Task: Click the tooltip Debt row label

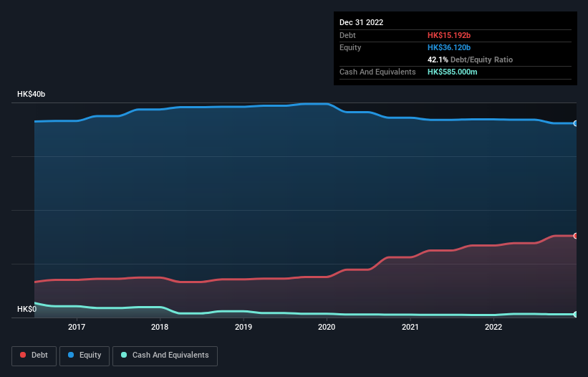Action: (x=347, y=35)
